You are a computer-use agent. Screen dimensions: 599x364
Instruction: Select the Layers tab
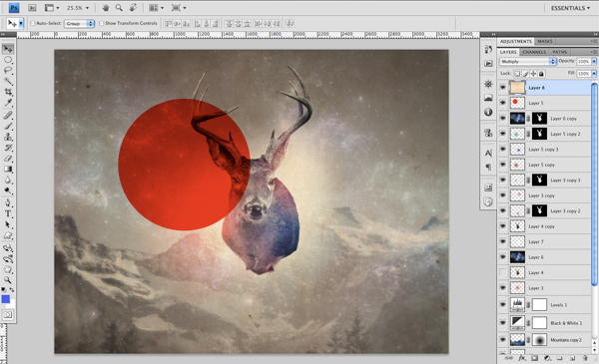click(508, 52)
